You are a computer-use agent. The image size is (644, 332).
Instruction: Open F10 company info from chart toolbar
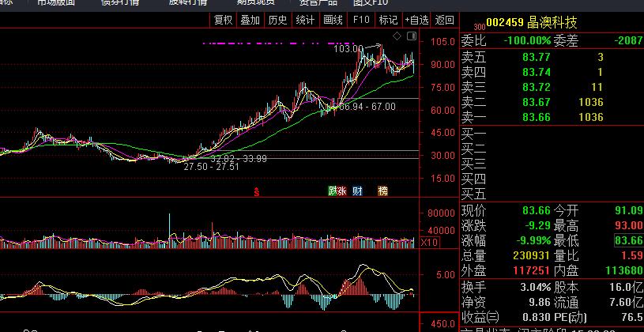[x=361, y=20]
